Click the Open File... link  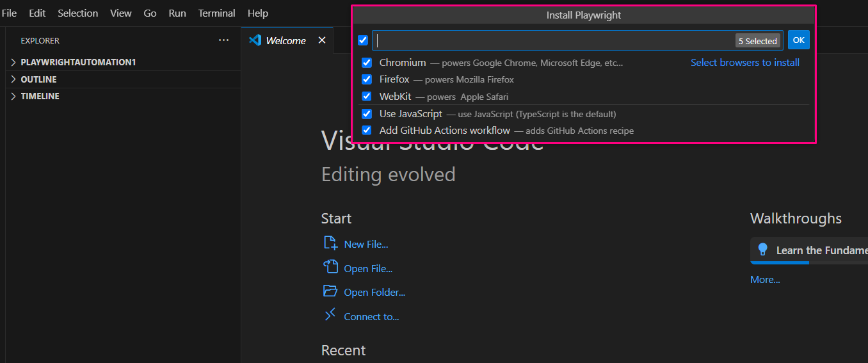click(x=368, y=268)
